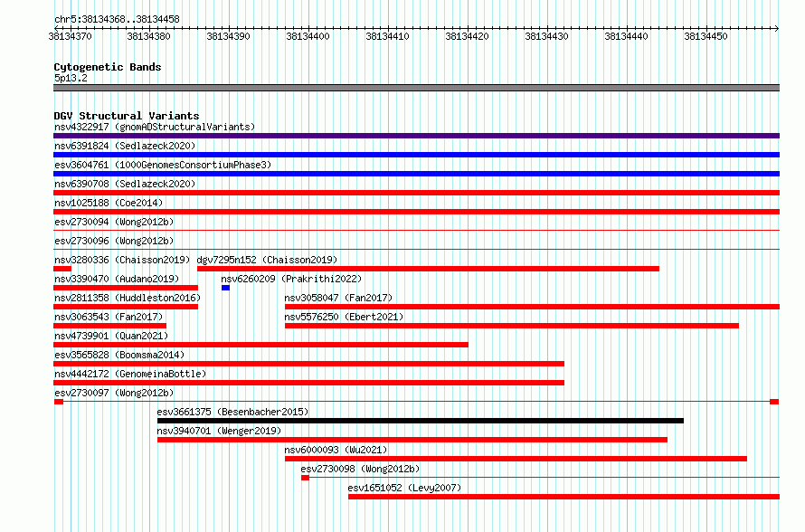Open esv2730097 (Wong2012b) label
805x532 pixels.
click(114, 393)
